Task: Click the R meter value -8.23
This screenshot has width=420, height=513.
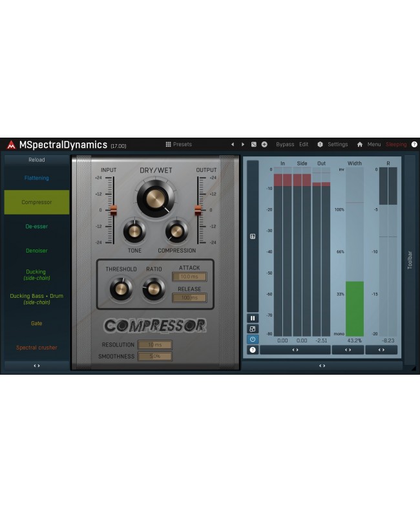Action: pyautogui.click(x=388, y=340)
